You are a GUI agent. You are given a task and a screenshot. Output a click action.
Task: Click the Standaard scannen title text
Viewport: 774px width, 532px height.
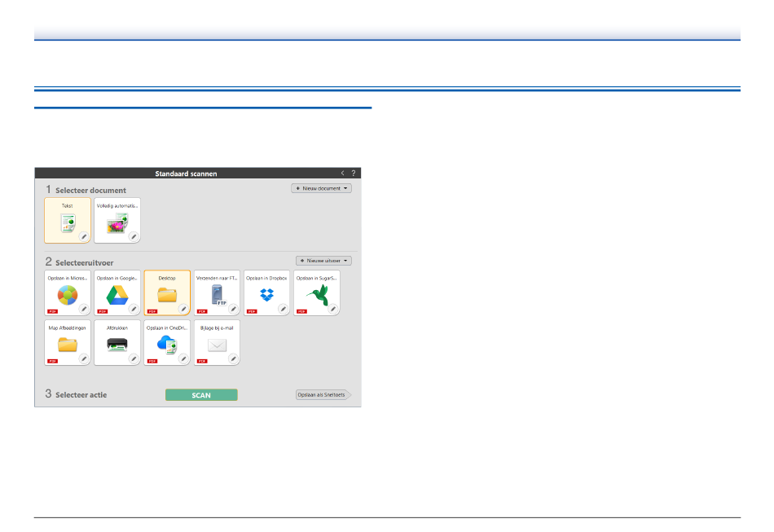186,174
